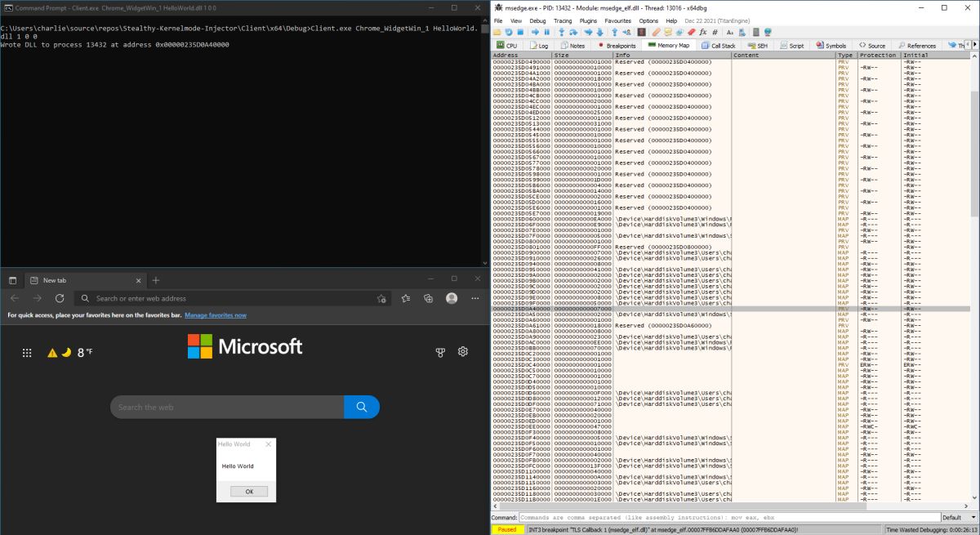Click Edge Refresh button
The image size is (980, 535).
tap(60, 298)
